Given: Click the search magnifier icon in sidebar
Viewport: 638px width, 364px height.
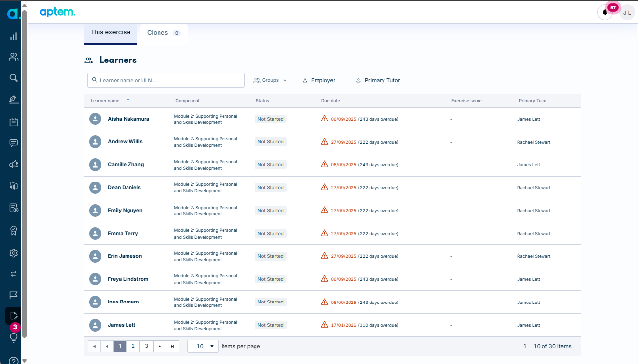Looking at the screenshot, I should coord(14,77).
